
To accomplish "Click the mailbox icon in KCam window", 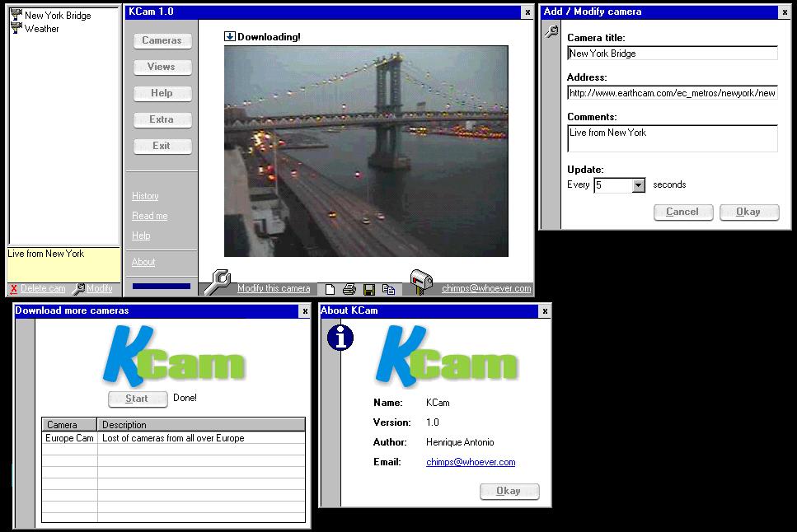I will (422, 282).
